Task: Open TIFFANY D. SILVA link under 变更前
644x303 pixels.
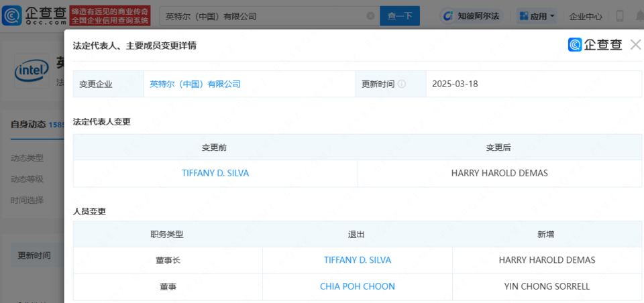Action: coord(215,173)
